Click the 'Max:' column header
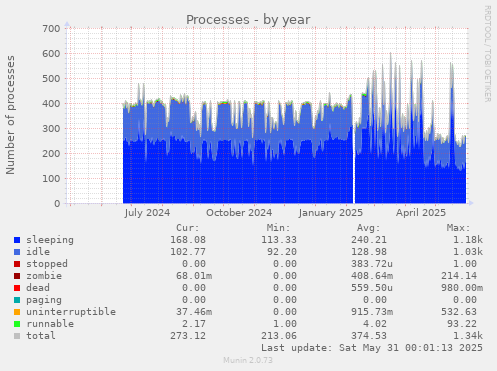 click(x=459, y=228)
